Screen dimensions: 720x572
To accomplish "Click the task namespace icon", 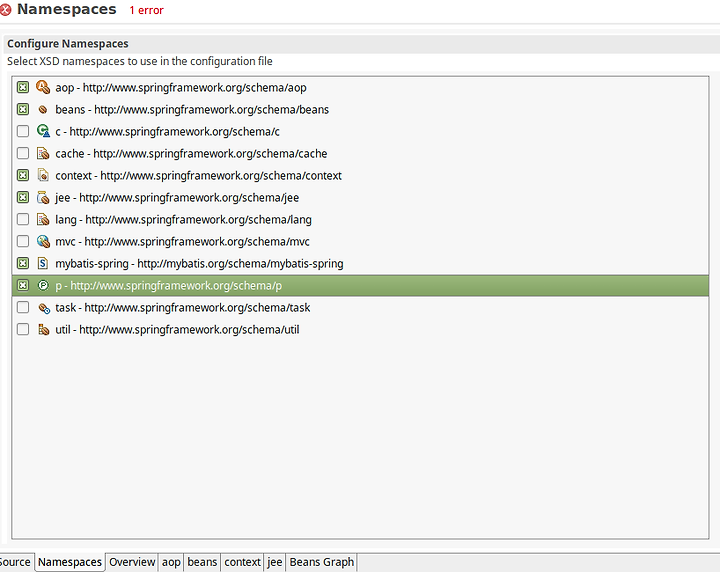I will click(44, 308).
